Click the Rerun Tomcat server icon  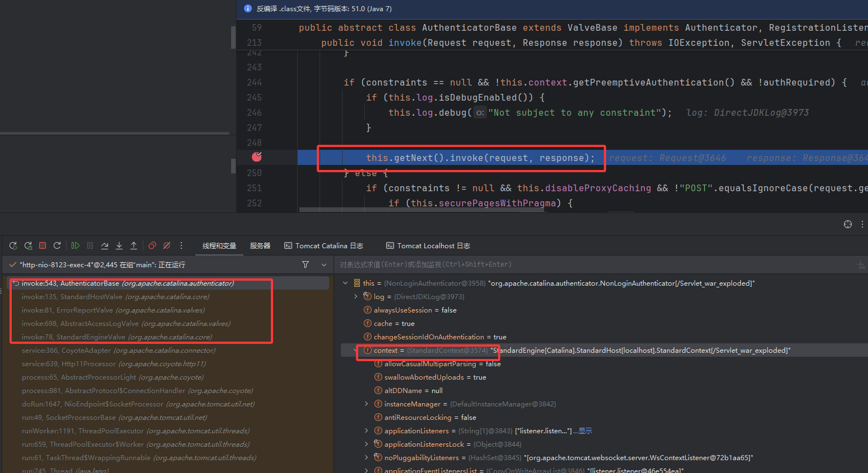pos(13,245)
